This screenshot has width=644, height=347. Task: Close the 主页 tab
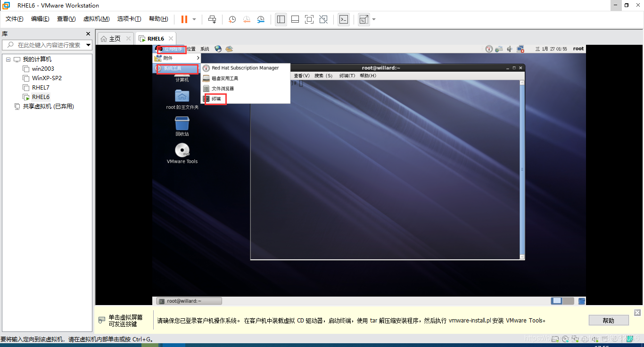pyautogui.click(x=128, y=39)
